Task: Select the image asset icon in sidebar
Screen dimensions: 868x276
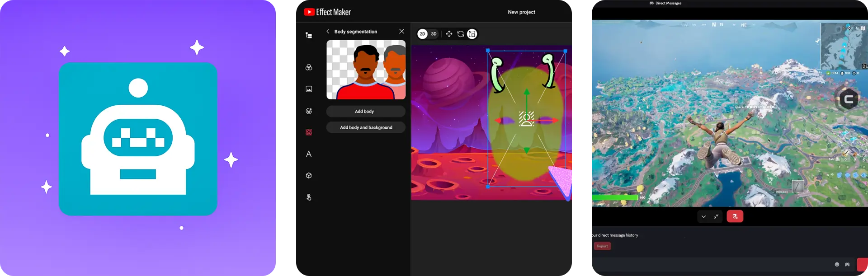Action: coord(309,89)
